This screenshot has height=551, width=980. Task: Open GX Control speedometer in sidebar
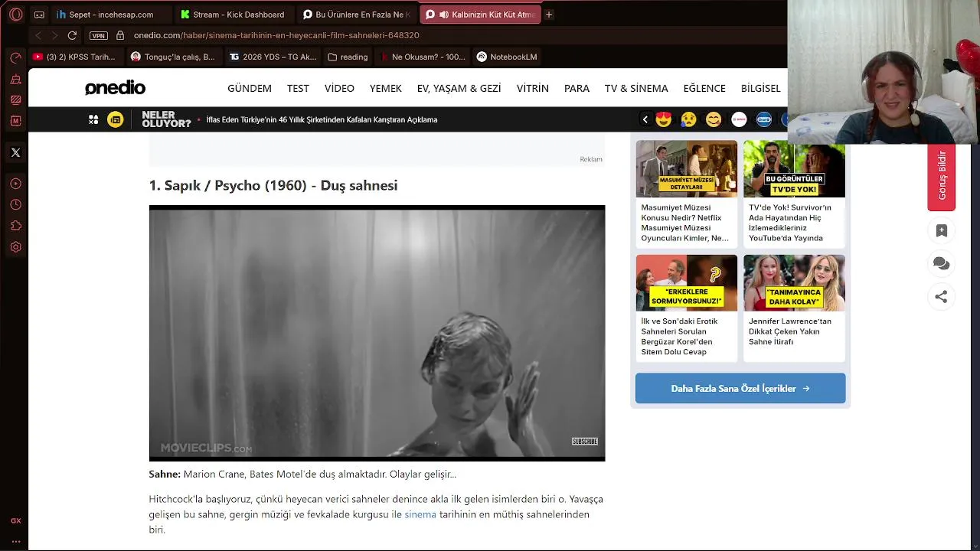point(15,57)
